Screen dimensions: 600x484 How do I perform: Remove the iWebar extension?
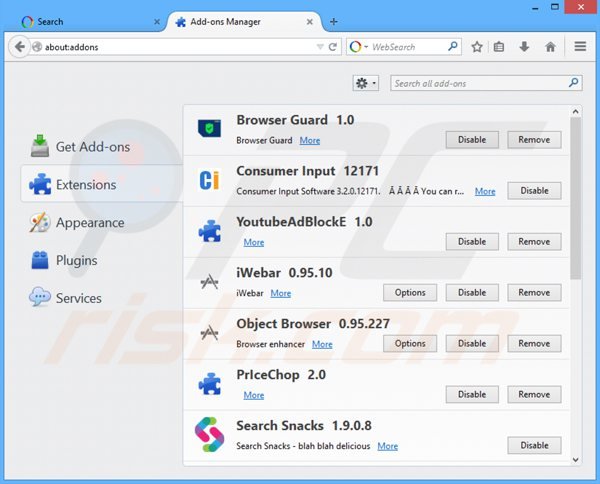pyautogui.click(x=534, y=292)
